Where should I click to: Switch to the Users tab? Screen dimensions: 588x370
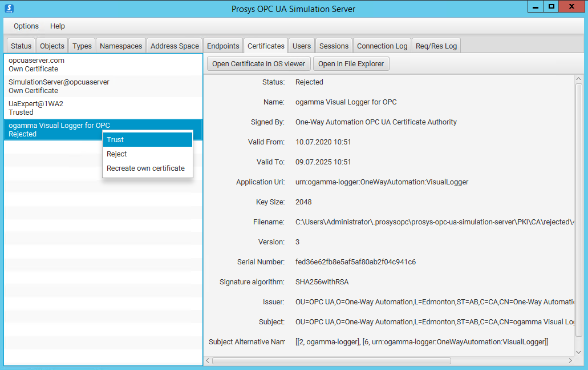(x=302, y=46)
